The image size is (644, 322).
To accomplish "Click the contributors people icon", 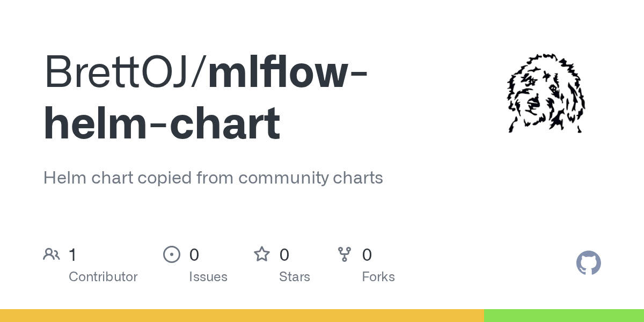I will [x=52, y=254].
